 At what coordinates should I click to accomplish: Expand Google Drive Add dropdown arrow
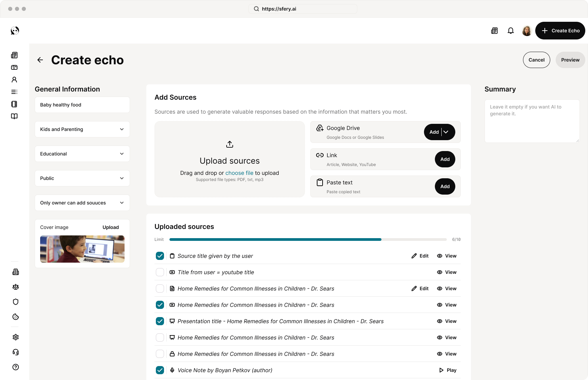click(446, 132)
